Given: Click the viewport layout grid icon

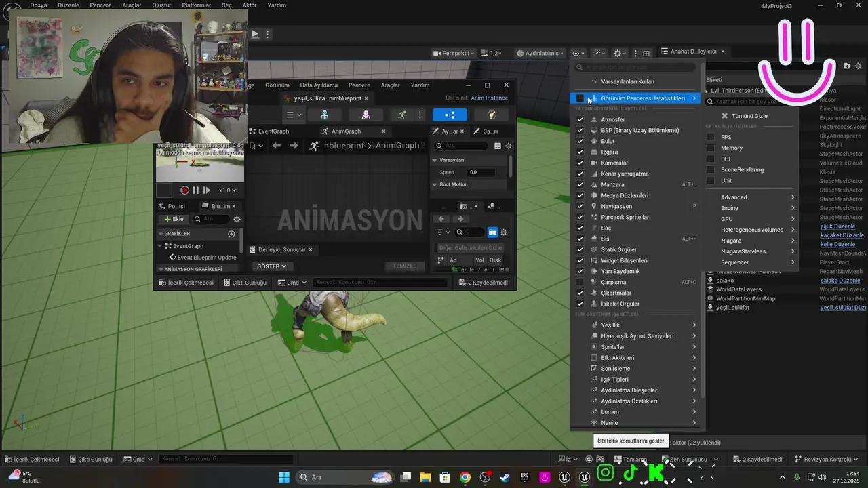Looking at the screenshot, I should point(646,53).
